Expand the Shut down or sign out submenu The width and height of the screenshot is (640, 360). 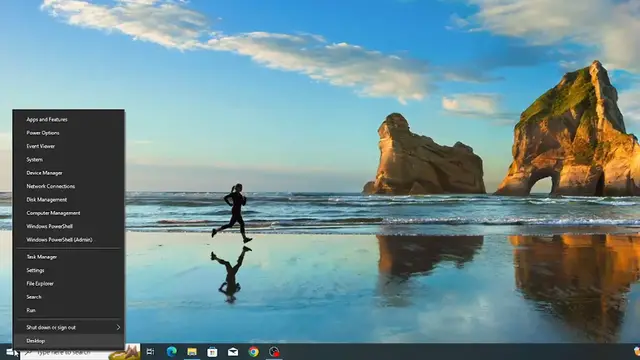[69, 327]
